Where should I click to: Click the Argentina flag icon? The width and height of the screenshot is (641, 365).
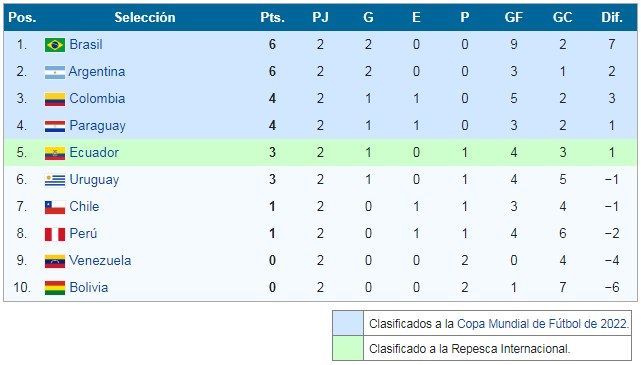click(x=55, y=72)
